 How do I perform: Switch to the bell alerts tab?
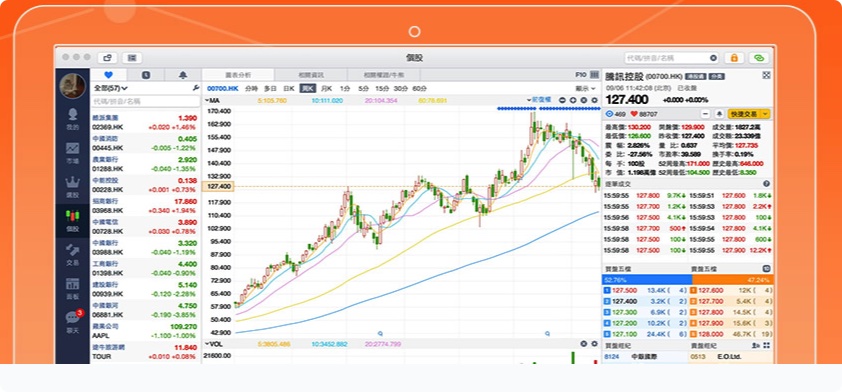183,75
